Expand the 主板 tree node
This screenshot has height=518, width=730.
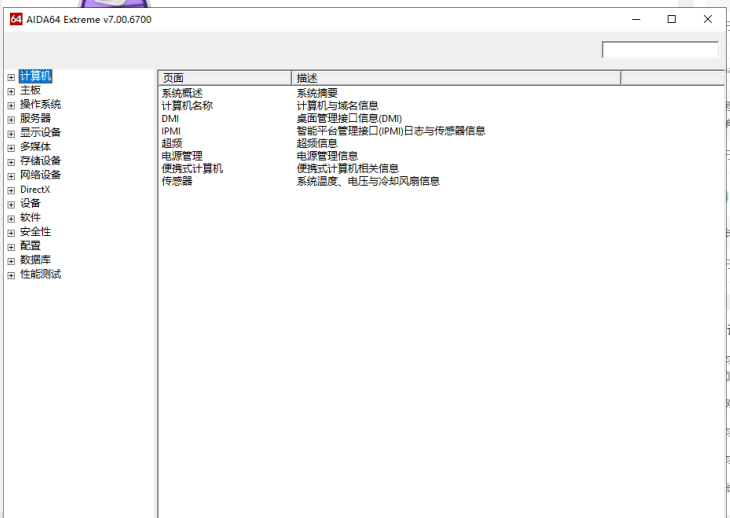tap(11, 91)
